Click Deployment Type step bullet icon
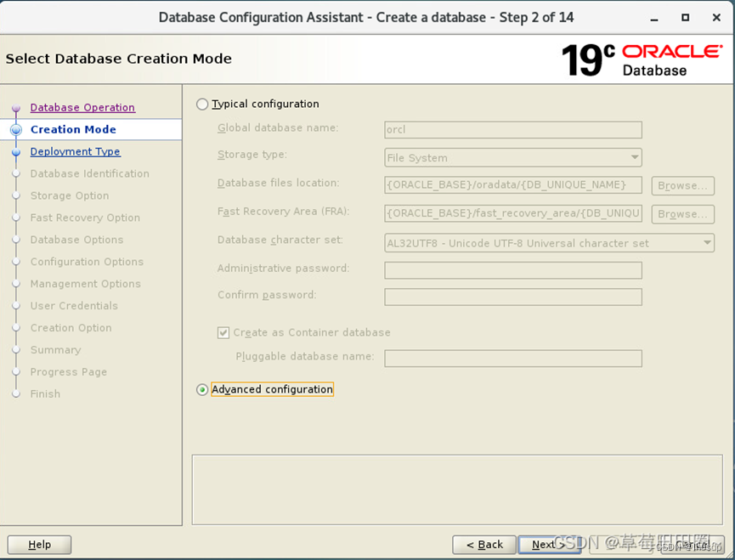Viewport: 735px width, 560px height. click(x=16, y=152)
